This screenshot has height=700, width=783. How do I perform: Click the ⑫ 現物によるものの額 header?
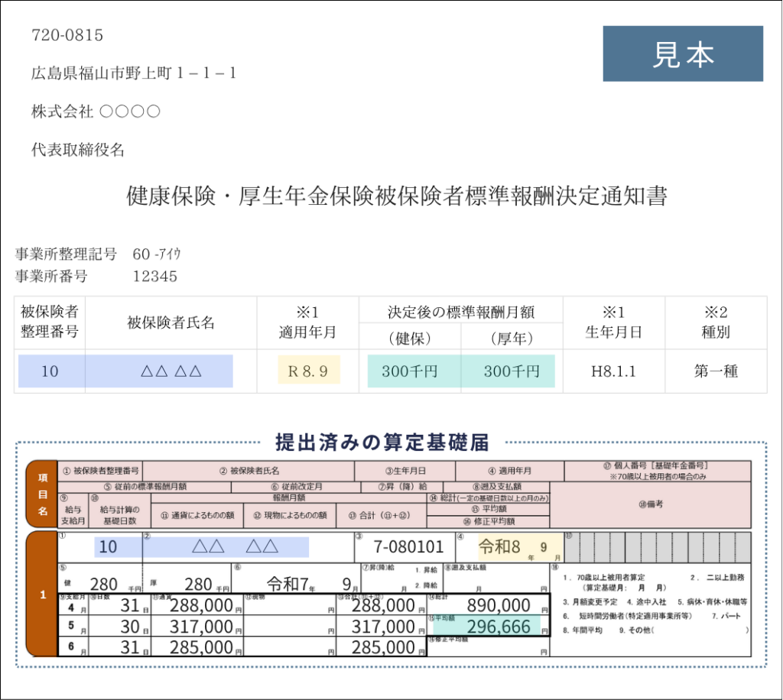(x=290, y=515)
